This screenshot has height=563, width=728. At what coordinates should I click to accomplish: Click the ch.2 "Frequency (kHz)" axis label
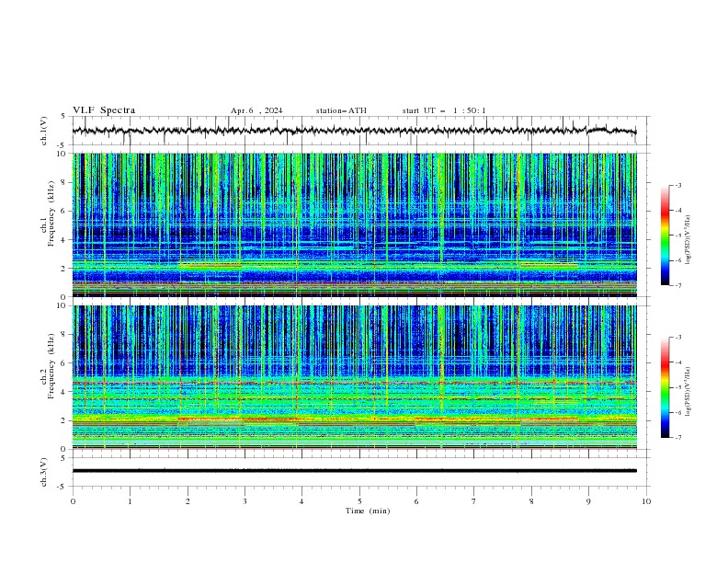click(51, 366)
